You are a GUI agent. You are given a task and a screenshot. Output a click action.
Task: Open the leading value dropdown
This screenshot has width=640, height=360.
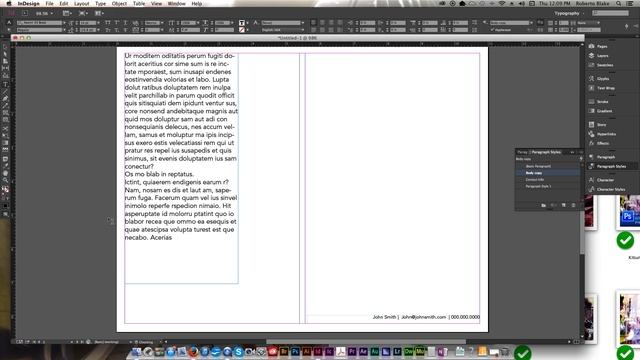(98, 30)
